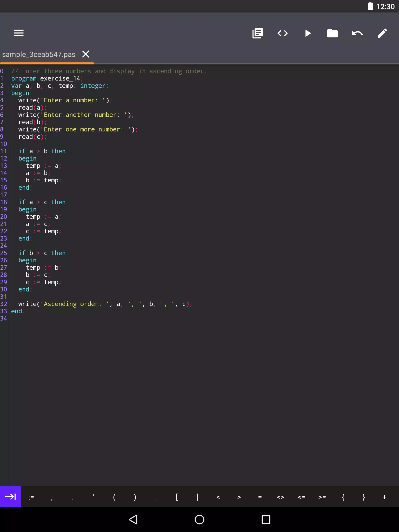Click the 'var a, b, c, temp: integer;' line
The image size is (399, 532).
point(60,86)
